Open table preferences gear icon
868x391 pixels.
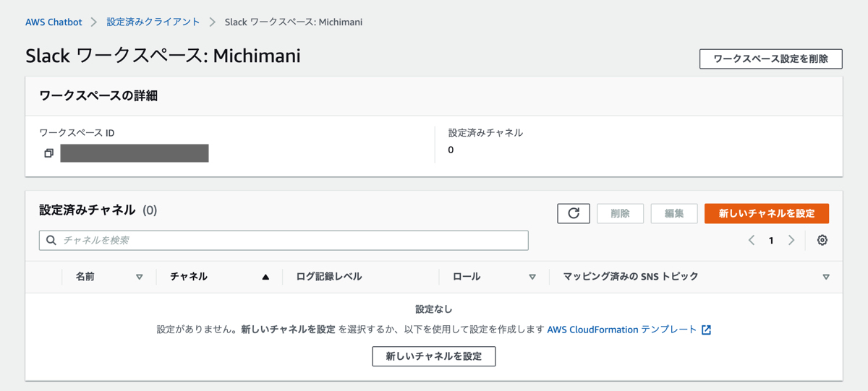click(822, 241)
